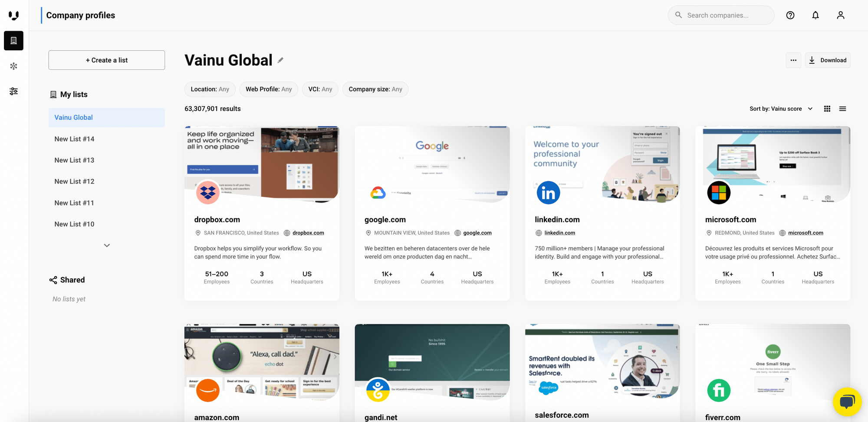The width and height of the screenshot is (868, 422).
Task: Open the dropbox.com website link
Action: 309,232
